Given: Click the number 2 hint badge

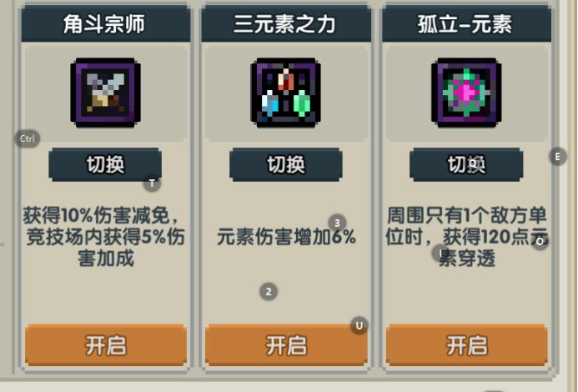Looking at the screenshot, I should click(x=269, y=292).
